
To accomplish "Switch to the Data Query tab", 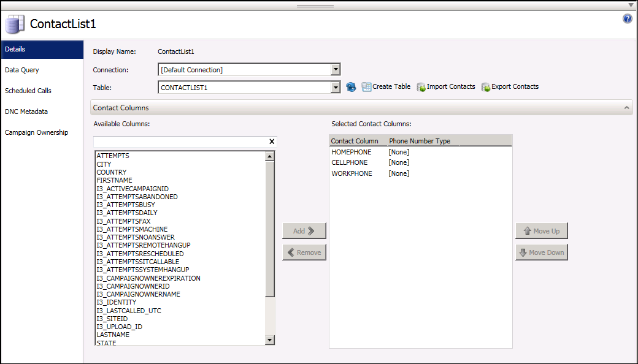I will pyautogui.click(x=22, y=70).
